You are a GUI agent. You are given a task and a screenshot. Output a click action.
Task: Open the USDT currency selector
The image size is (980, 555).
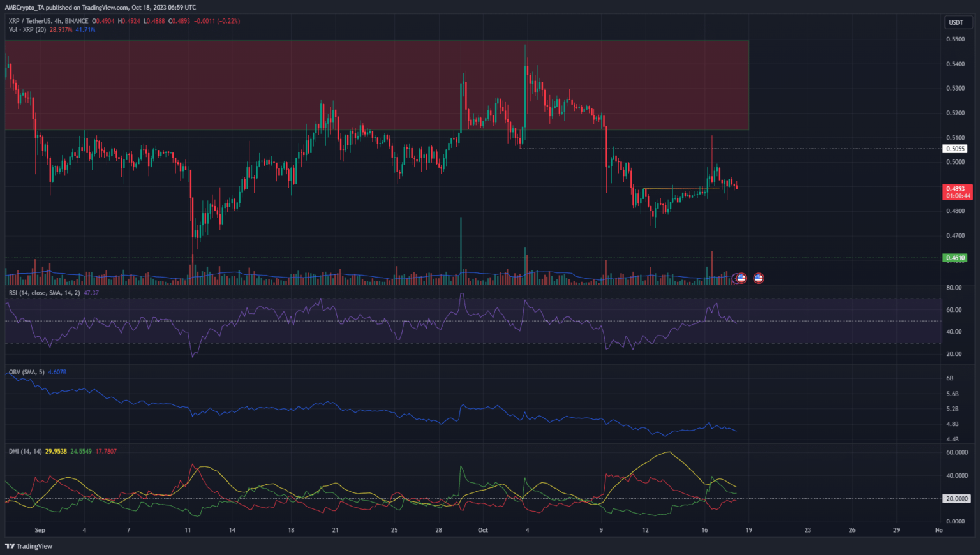(x=956, y=22)
